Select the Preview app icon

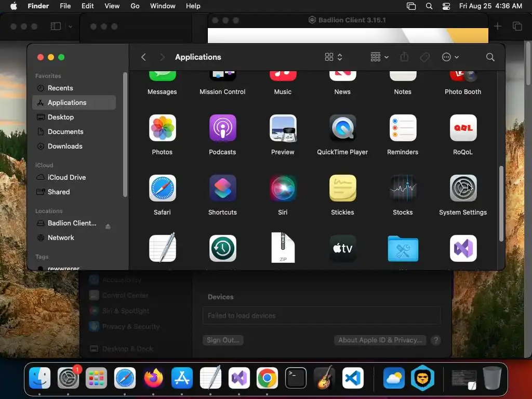[x=283, y=128]
